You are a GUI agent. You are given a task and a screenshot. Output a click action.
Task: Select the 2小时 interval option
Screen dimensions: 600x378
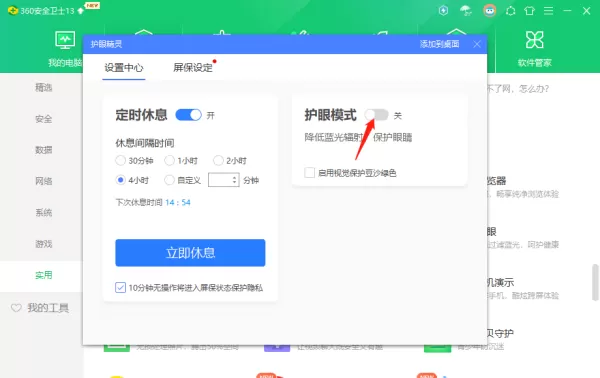point(218,160)
